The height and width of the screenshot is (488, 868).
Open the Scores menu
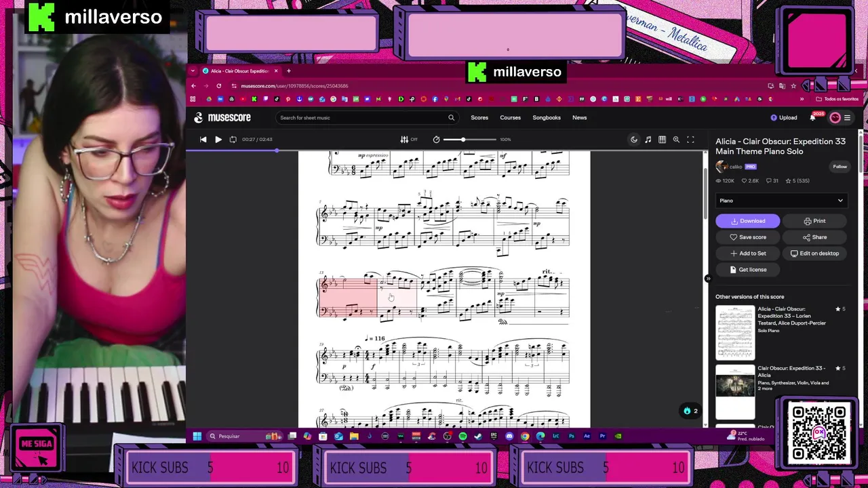[x=479, y=117]
